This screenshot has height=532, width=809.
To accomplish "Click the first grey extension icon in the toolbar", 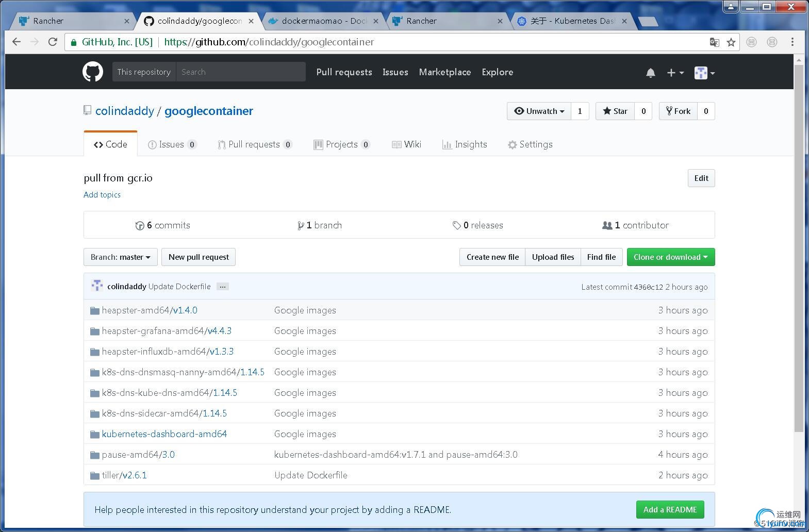I will [x=752, y=42].
